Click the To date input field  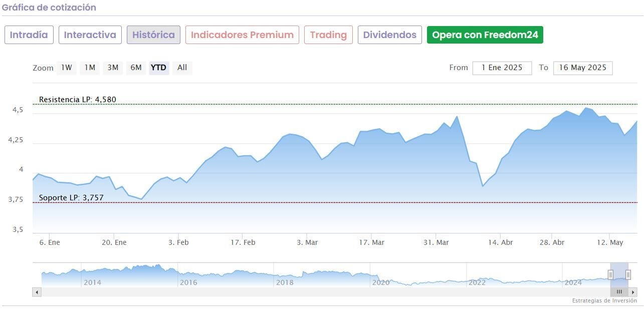coord(582,68)
